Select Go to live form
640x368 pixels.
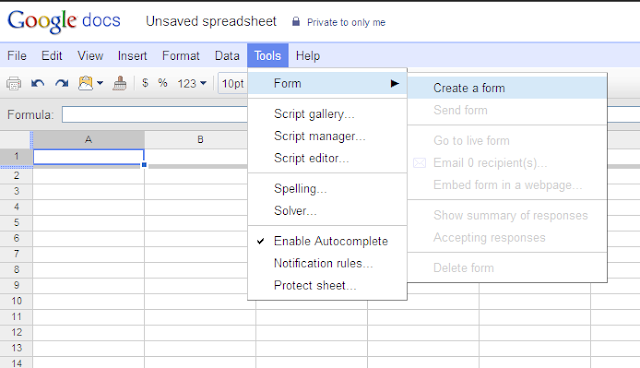tap(507, 141)
